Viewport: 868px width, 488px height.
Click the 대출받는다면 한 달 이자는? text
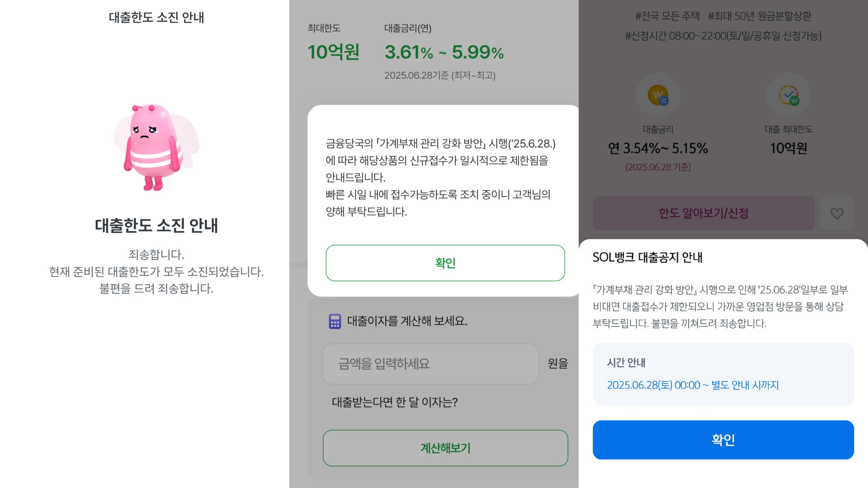point(395,402)
